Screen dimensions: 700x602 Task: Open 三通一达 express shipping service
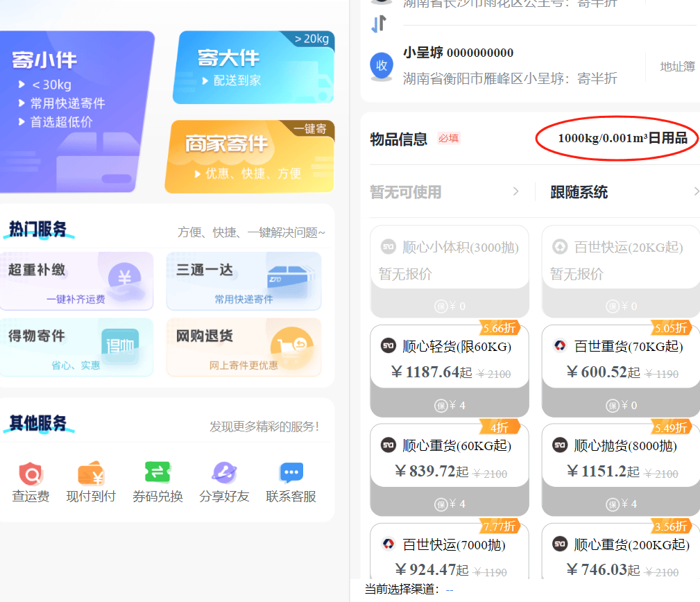[x=244, y=281]
